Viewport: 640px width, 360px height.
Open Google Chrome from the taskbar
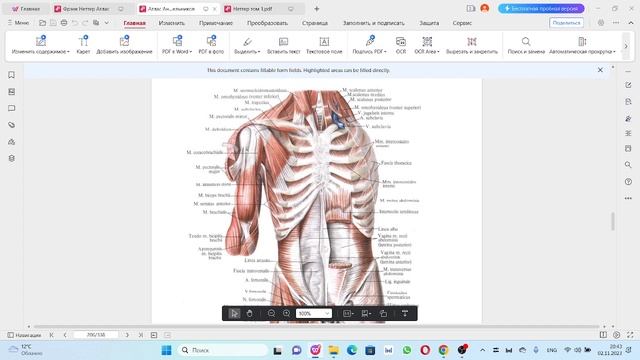443,350
